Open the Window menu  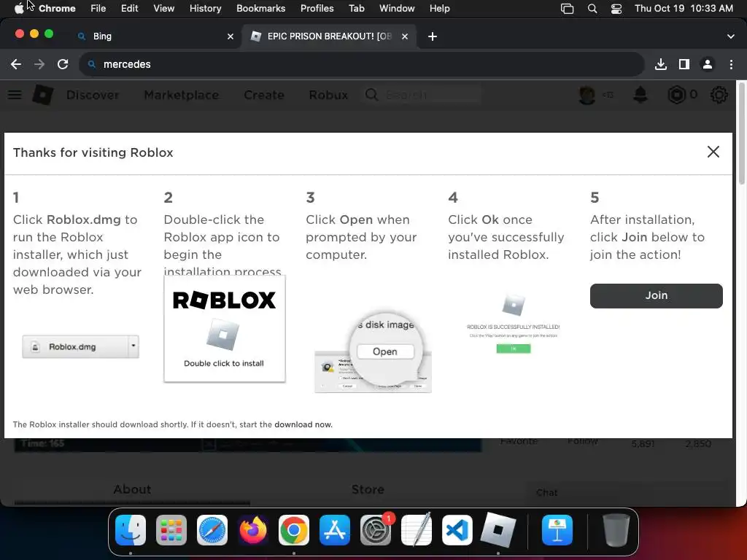[x=397, y=8]
